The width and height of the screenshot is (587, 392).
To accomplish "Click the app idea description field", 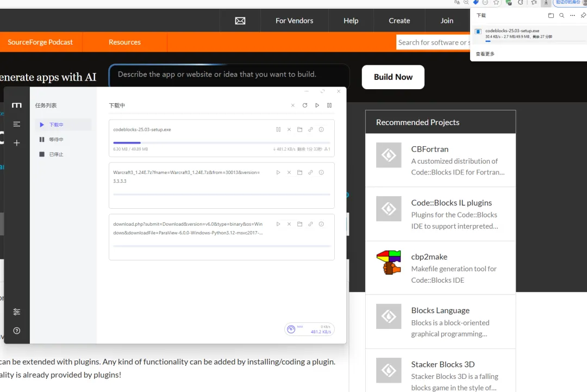I will [229, 75].
